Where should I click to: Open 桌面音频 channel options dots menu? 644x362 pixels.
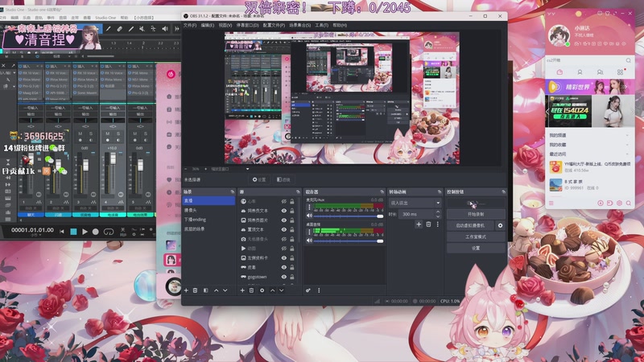coord(309,232)
